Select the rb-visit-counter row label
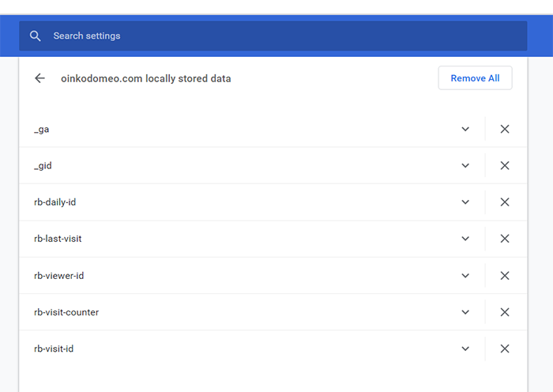The height and width of the screenshot is (392, 553). 66,312
